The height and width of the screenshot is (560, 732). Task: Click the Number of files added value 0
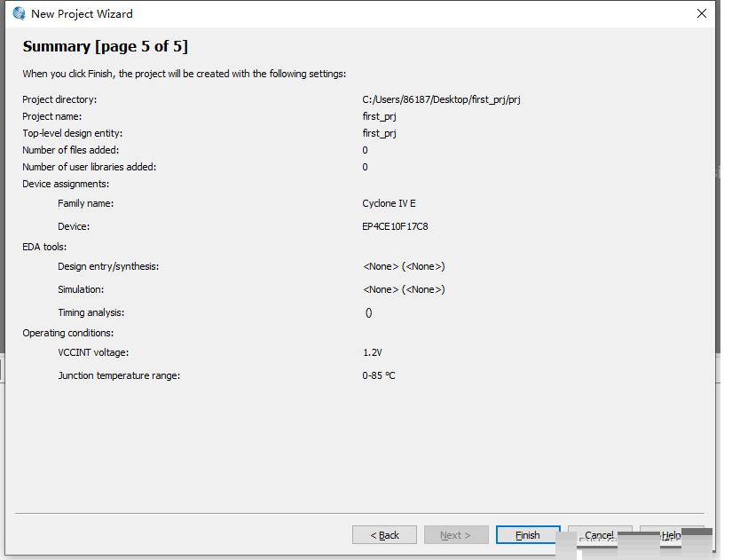[365, 150]
